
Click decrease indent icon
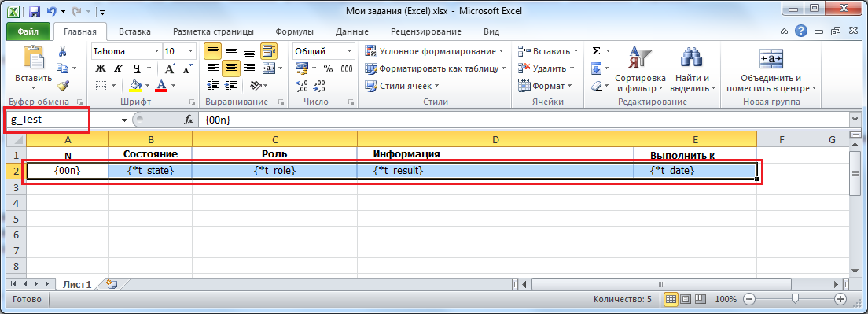tap(213, 86)
